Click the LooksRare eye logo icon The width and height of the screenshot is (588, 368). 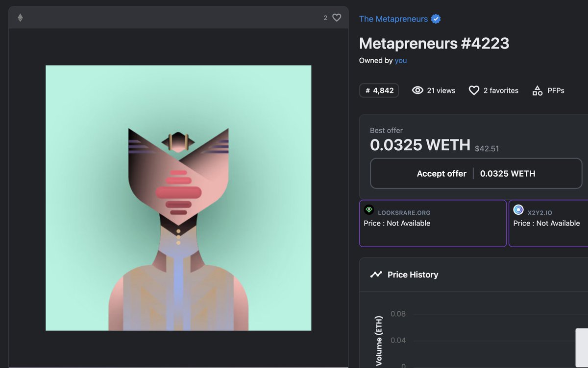click(369, 209)
